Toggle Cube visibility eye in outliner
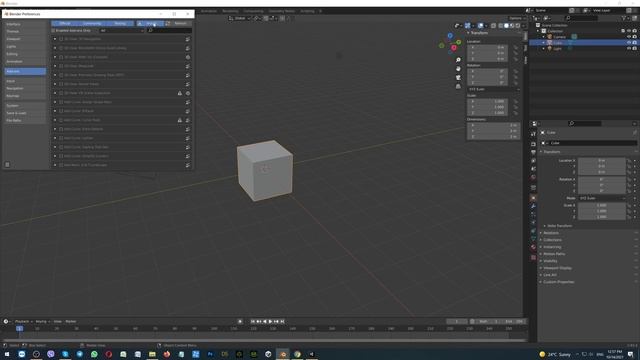This screenshot has width=640, height=360. pos(629,42)
